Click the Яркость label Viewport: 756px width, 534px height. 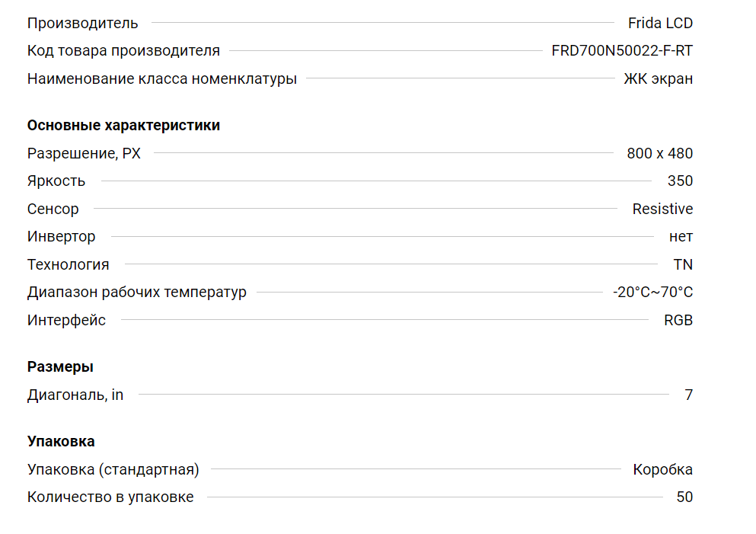56,181
